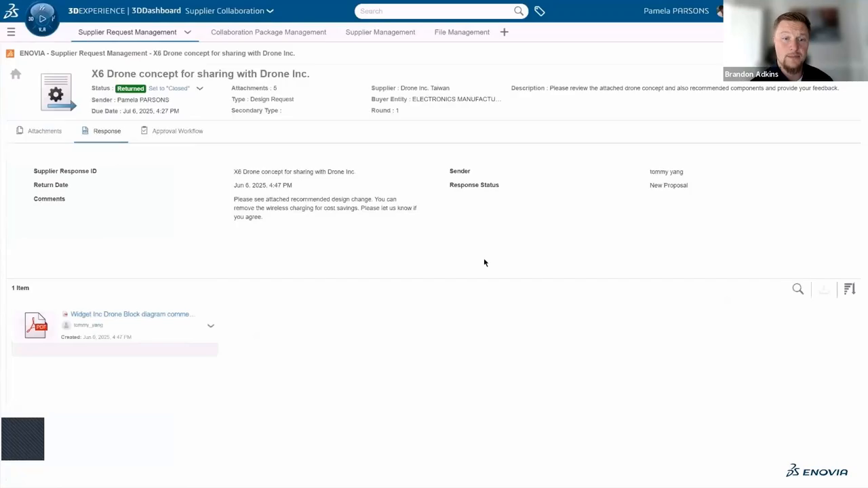868x488 pixels.
Task: Go to Home via house icon
Action: pos(16,74)
